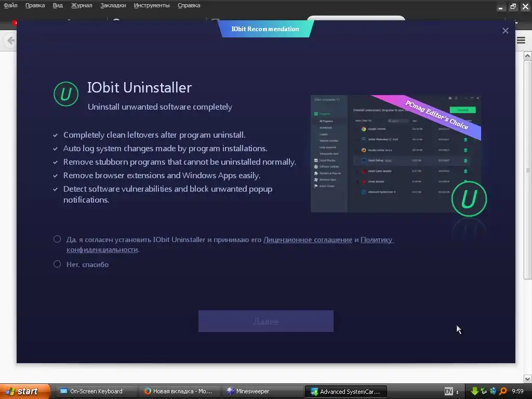Switch to "Новая вкладка" Firefox taskbar button
This screenshot has width=532, height=399.
tap(179, 391)
